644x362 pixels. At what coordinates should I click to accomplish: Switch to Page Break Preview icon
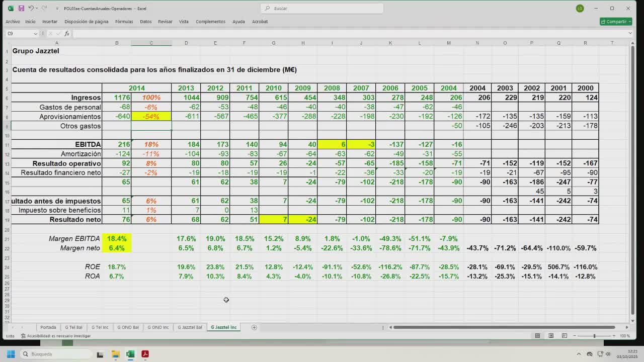coord(564,336)
